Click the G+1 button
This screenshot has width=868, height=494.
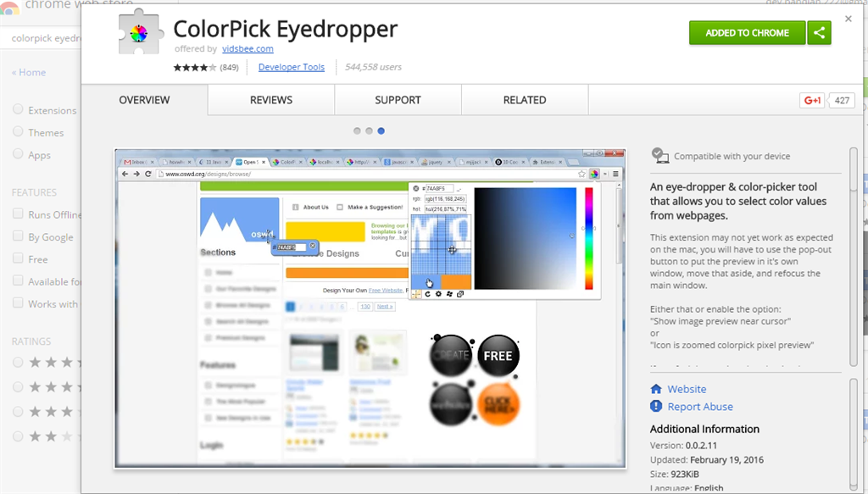[813, 100]
